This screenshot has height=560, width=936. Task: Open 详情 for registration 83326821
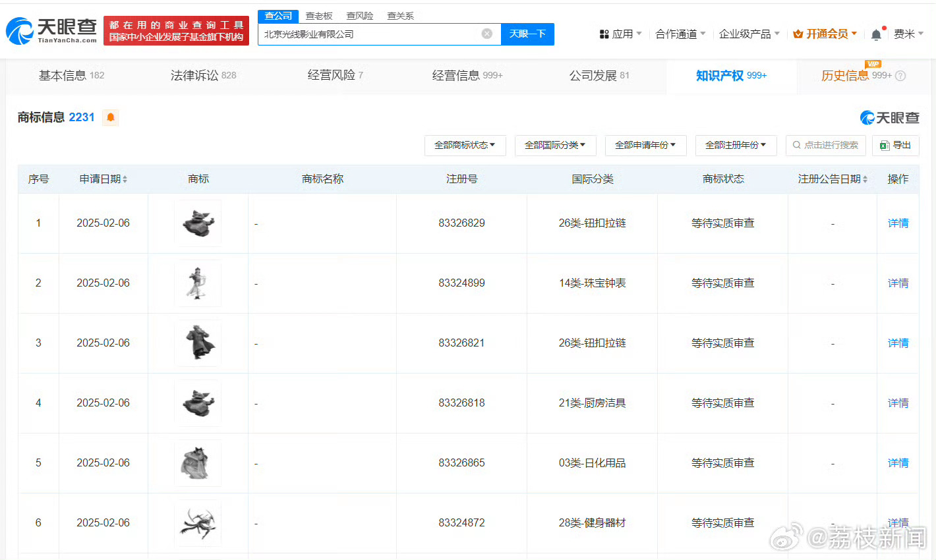click(x=898, y=343)
